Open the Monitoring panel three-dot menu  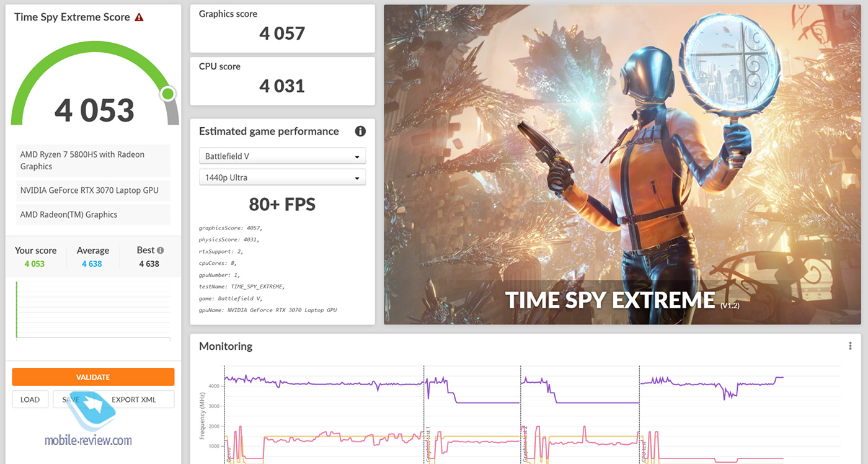(850, 346)
